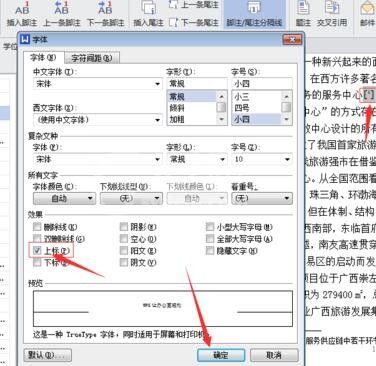
Task: Select 加粗 in font style list
Action: [192, 119]
